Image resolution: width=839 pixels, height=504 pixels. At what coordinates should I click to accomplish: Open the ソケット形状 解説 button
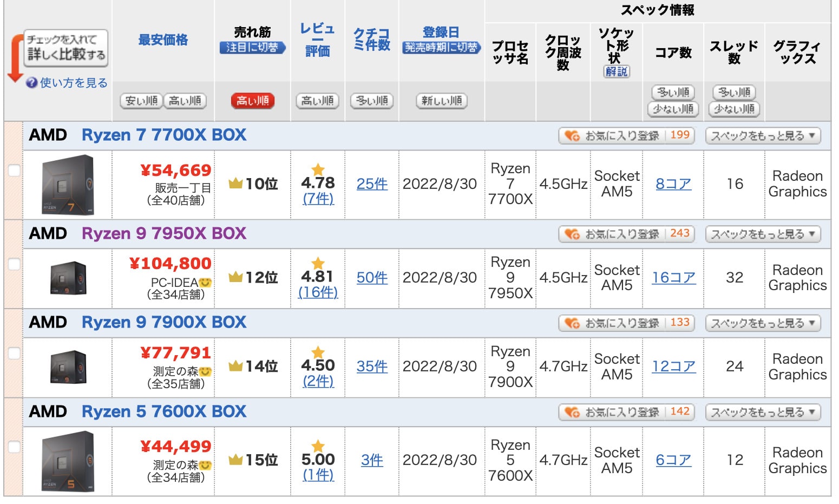pos(617,71)
